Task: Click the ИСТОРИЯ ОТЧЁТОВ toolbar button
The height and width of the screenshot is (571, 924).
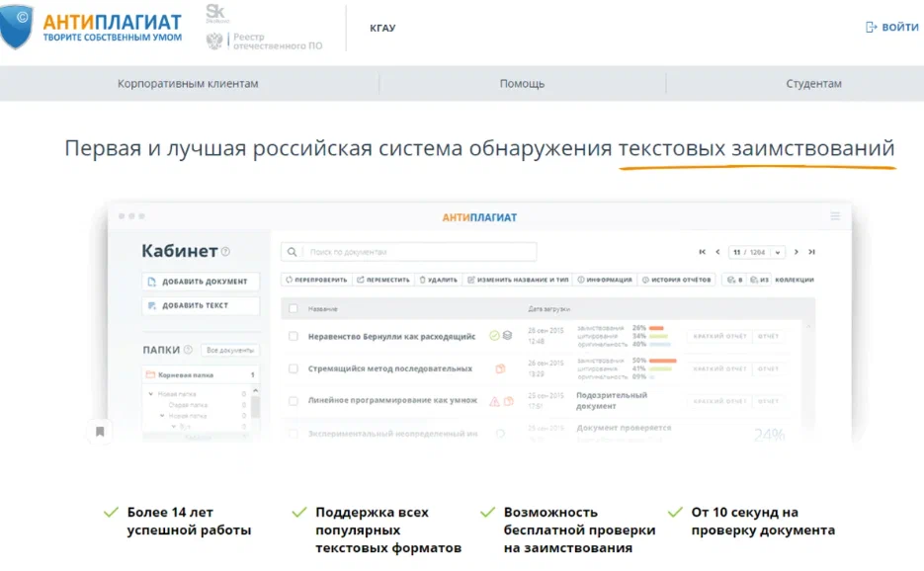Action: pyautogui.click(x=677, y=280)
